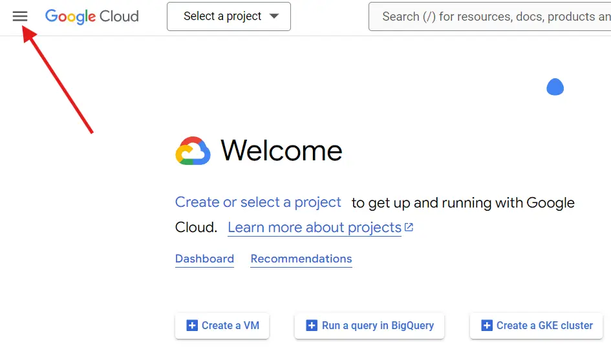Focus the resources search box
This screenshot has height=364, width=611.
[491, 17]
